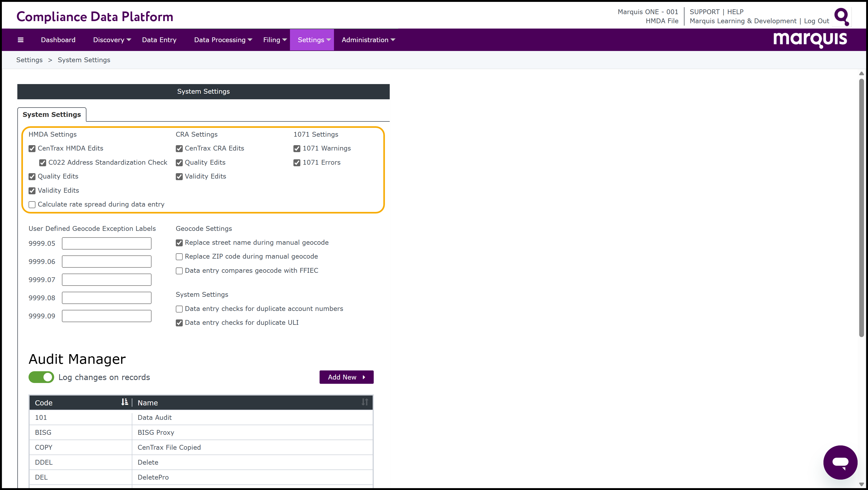
Task: Check Replace ZIP code during manual geocode
Action: (179, 257)
